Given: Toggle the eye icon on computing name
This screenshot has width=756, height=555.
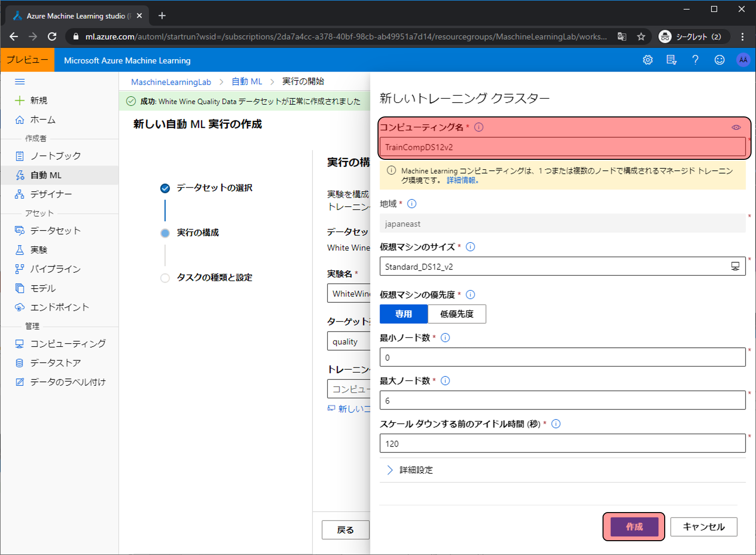Looking at the screenshot, I should click(736, 127).
